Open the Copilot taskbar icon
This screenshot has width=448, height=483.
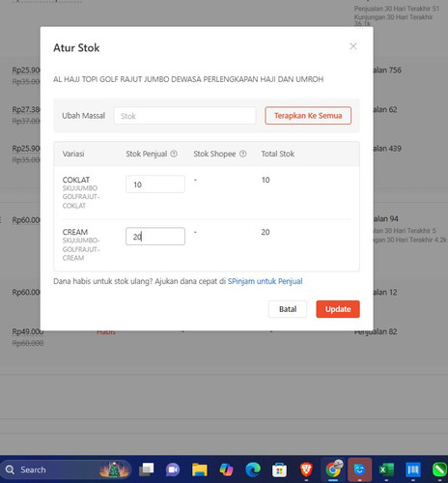226,469
